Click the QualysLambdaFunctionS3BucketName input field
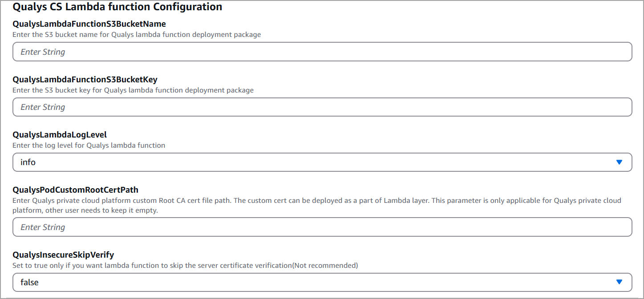Viewport: 644px width, 299px height. [322, 51]
